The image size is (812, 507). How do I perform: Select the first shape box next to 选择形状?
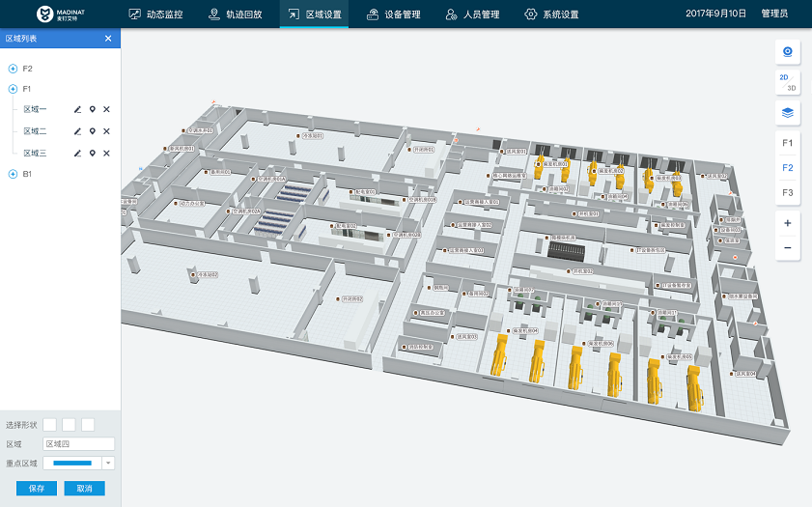(x=49, y=425)
